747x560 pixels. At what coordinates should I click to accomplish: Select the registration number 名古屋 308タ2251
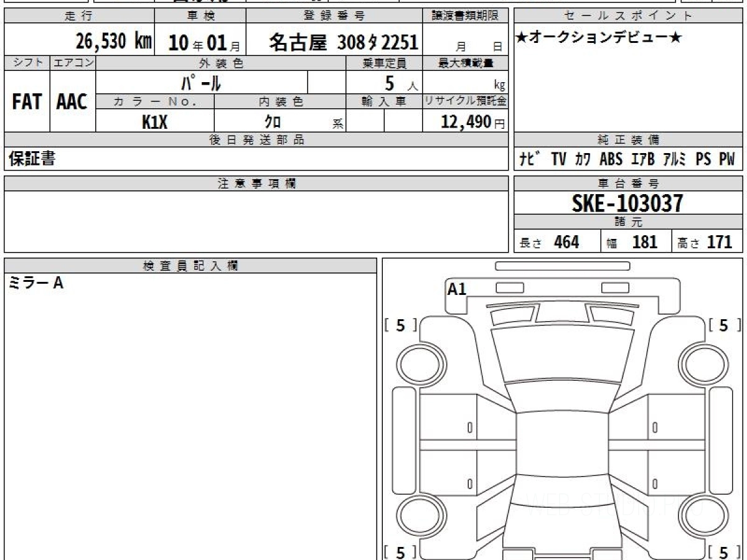pos(343,42)
